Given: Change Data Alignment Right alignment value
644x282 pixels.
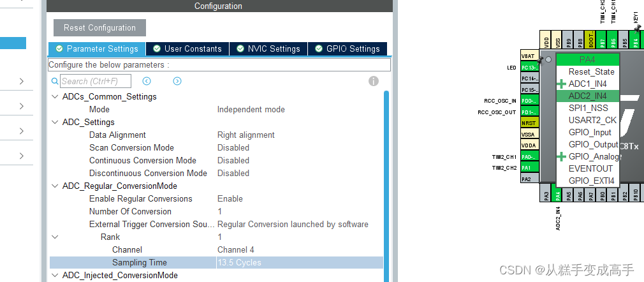Looking at the screenshot, I should tap(246, 135).
